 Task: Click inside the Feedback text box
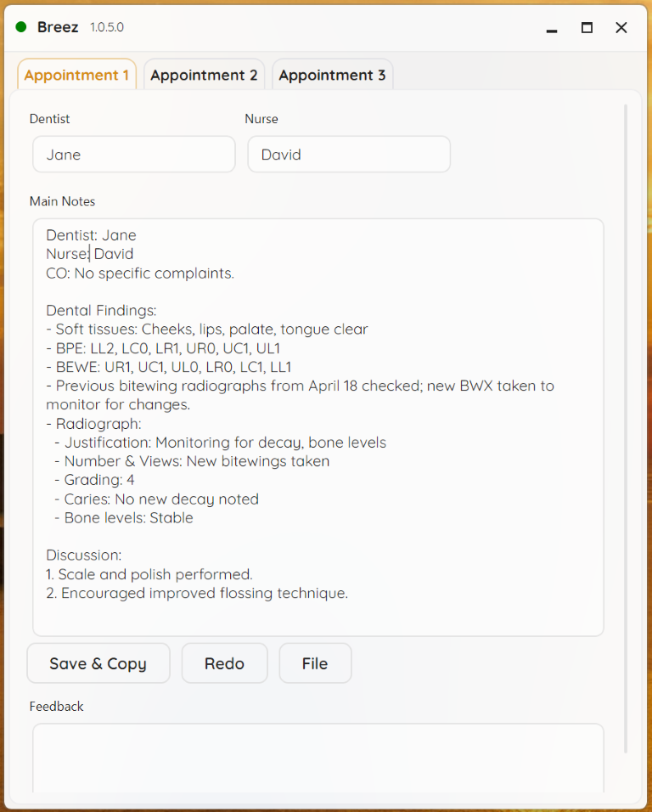point(318,758)
